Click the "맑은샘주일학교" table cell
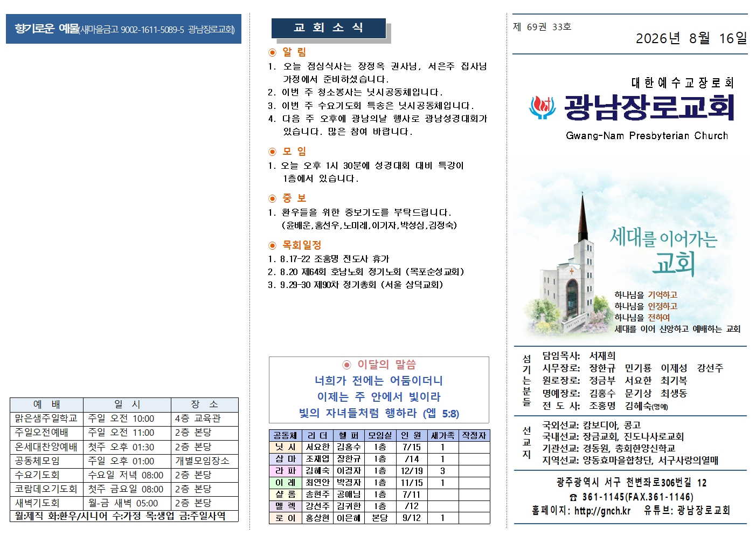This screenshot has height=535, width=756. [46, 419]
